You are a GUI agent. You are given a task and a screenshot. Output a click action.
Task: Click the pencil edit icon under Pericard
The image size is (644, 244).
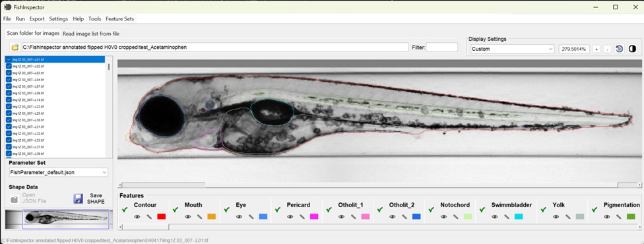click(302, 216)
